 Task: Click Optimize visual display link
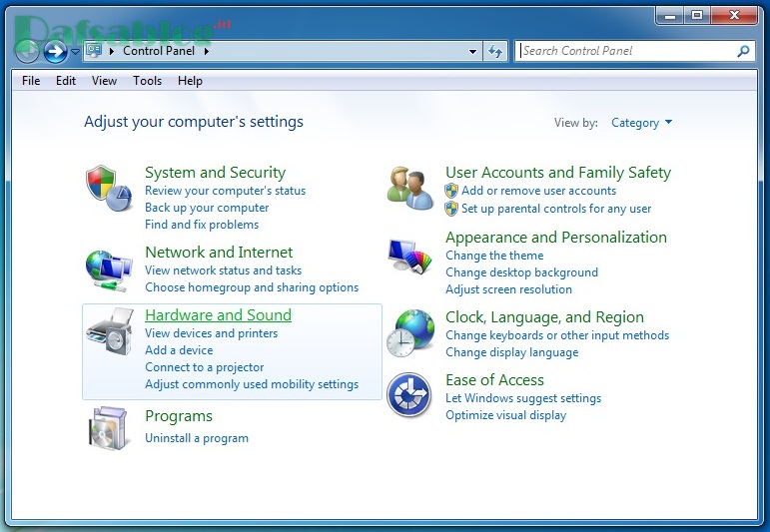(505, 415)
